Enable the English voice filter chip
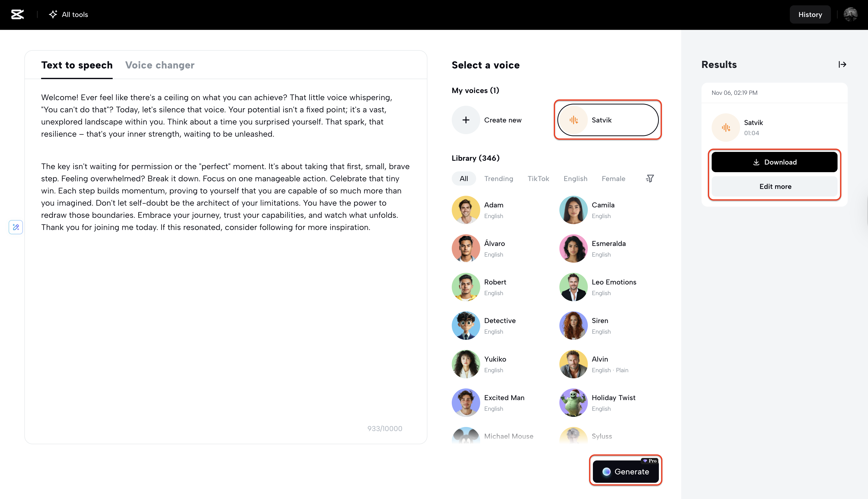Screen dimensions: 868x499 click(575, 179)
